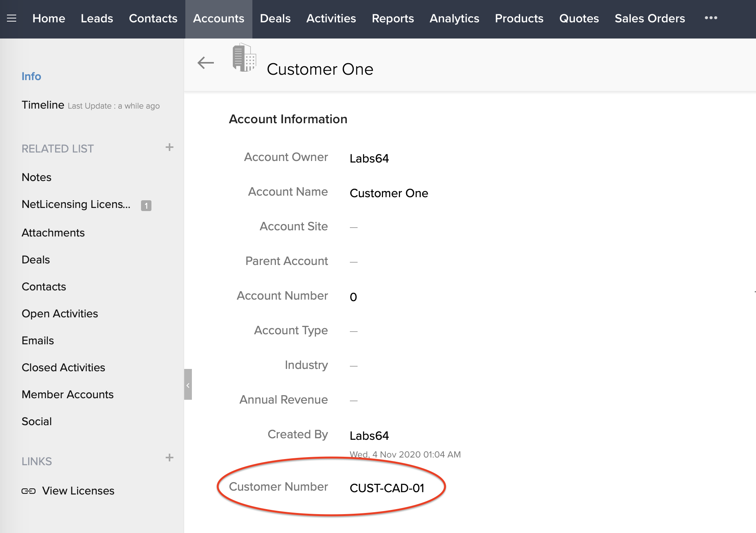Open the hamburger menu icon
This screenshot has width=756, height=533.
[x=12, y=18]
